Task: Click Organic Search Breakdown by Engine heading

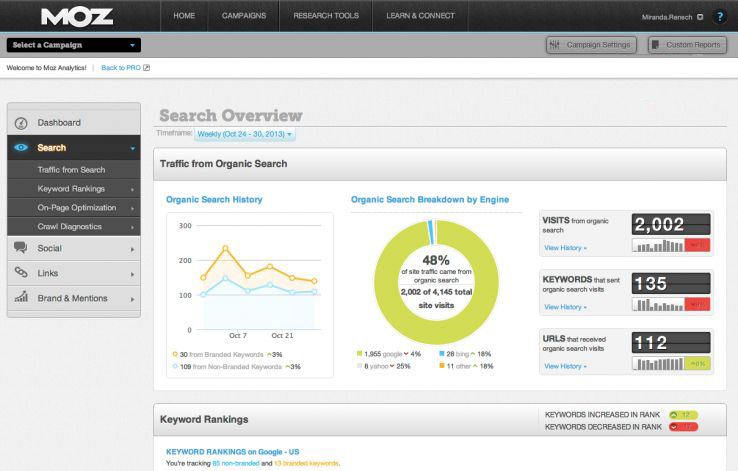Action: [x=430, y=200]
